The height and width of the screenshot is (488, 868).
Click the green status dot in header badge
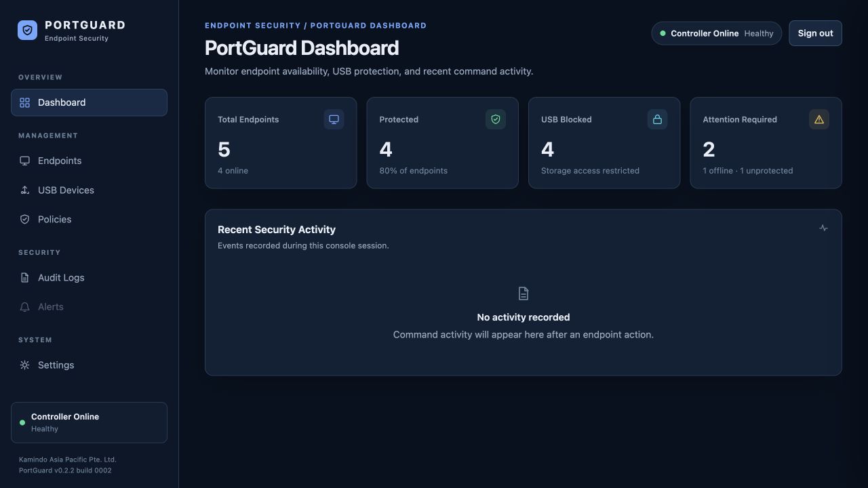[663, 33]
